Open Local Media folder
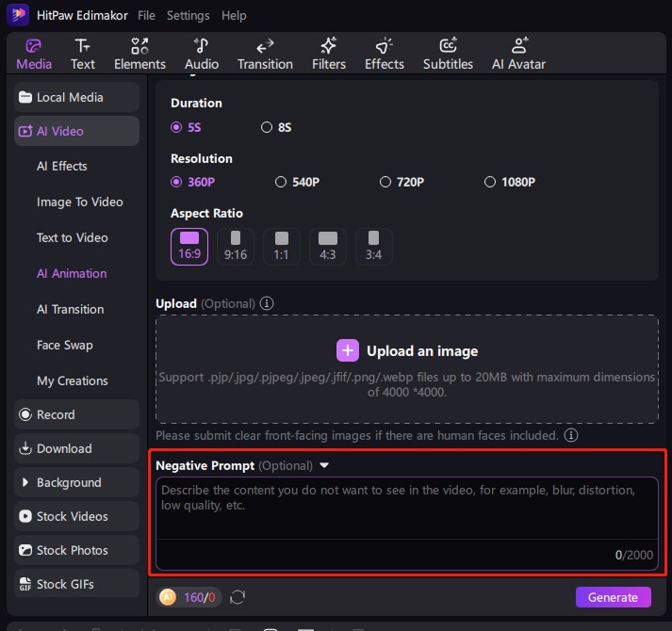This screenshot has height=631, width=672. click(x=76, y=97)
